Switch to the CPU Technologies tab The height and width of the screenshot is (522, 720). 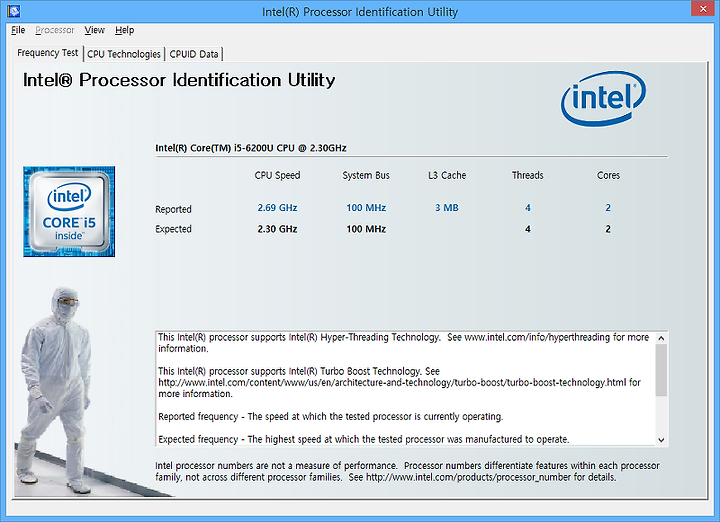pyautogui.click(x=124, y=54)
